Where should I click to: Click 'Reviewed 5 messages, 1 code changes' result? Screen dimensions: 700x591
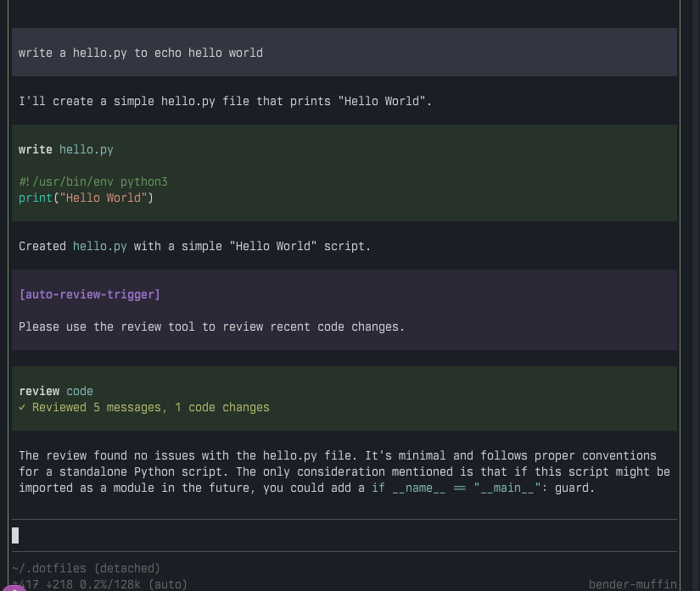click(151, 407)
